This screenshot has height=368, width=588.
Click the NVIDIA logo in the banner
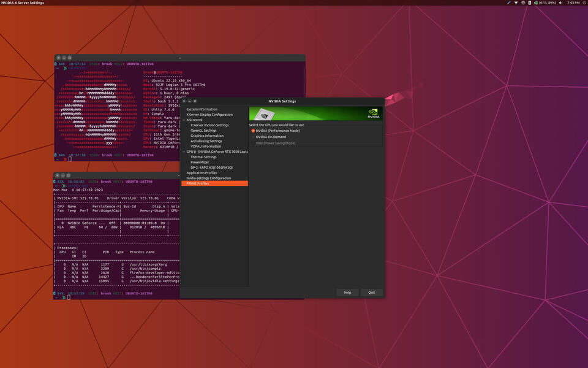pos(373,113)
